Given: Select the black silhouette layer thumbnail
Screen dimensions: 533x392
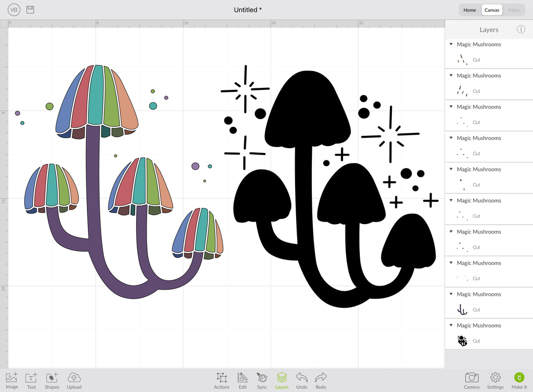Looking at the screenshot, I should (x=462, y=341).
